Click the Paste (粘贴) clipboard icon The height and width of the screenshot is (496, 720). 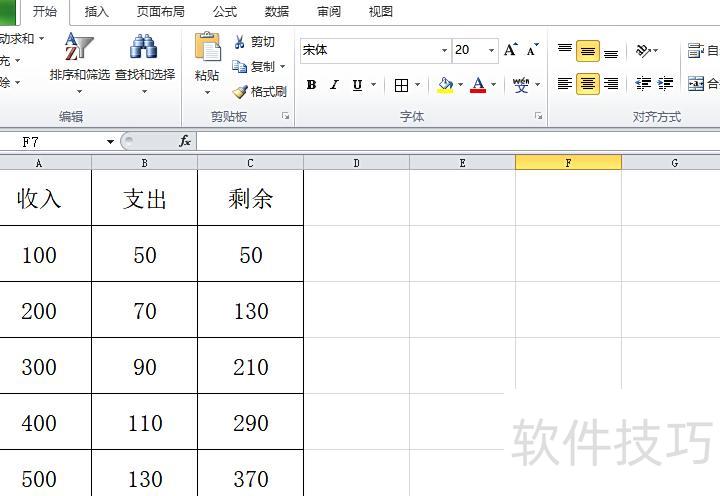[x=207, y=47]
